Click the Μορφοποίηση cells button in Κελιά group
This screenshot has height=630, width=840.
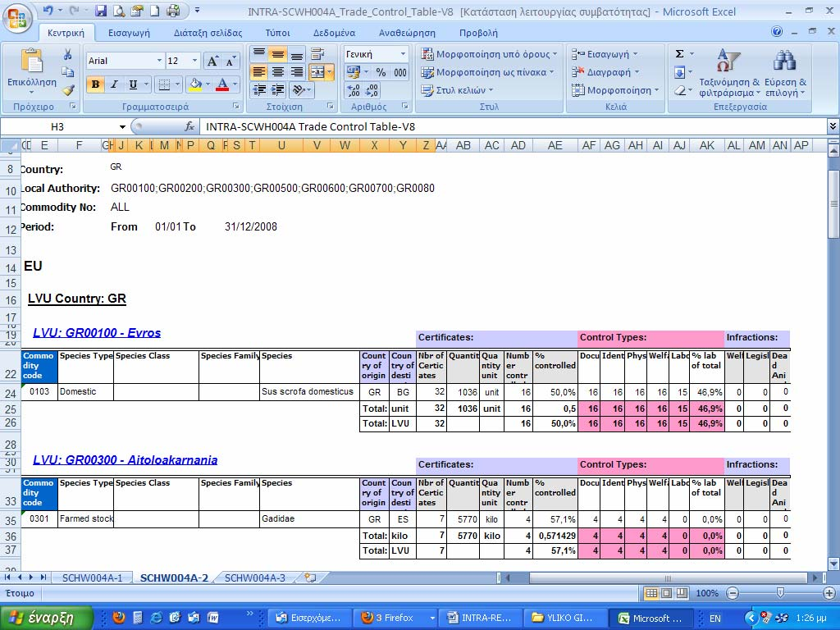[615, 90]
